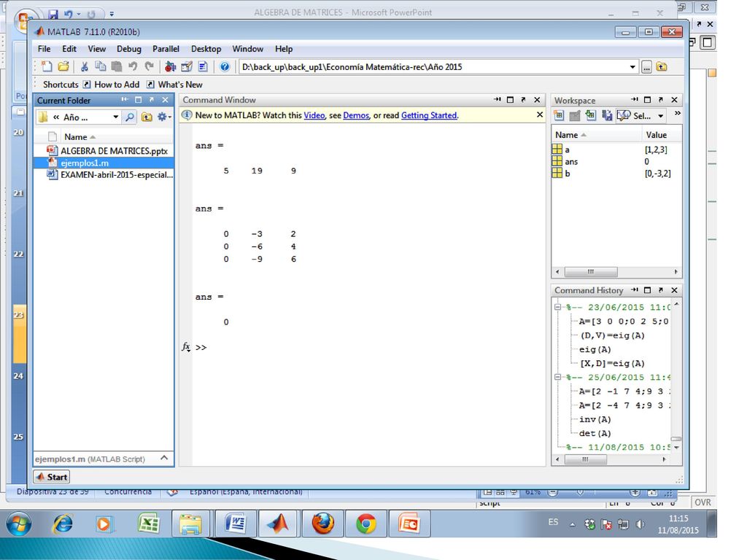Image resolution: width=747 pixels, height=560 pixels.
Task: Select the ejemplos1.m file
Action: click(x=104, y=163)
